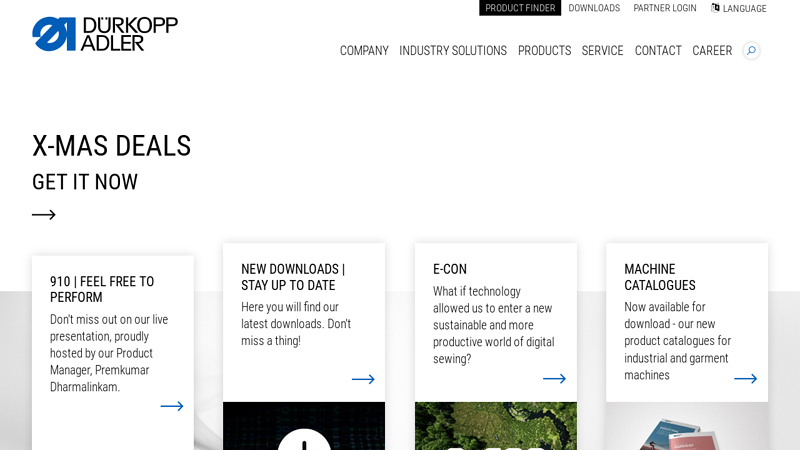
Task: Click the arrow in Machine Catalogues card
Action: (x=745, y=379)
